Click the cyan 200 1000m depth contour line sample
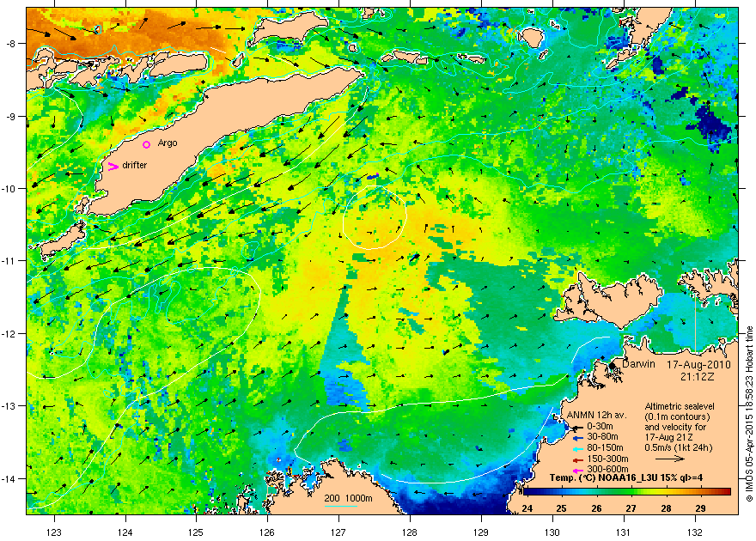This screenshot has width=756, height=541. [x=341, y=506]
